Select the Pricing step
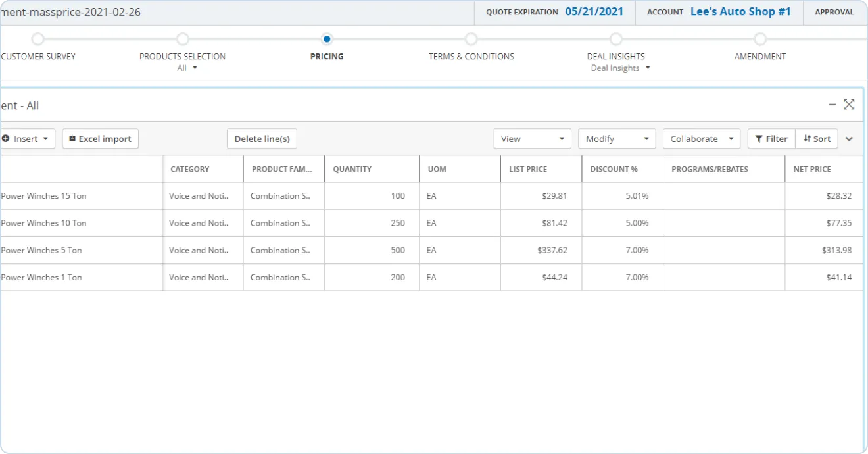This screenshot has width=868, height=454. pos(327,57)
